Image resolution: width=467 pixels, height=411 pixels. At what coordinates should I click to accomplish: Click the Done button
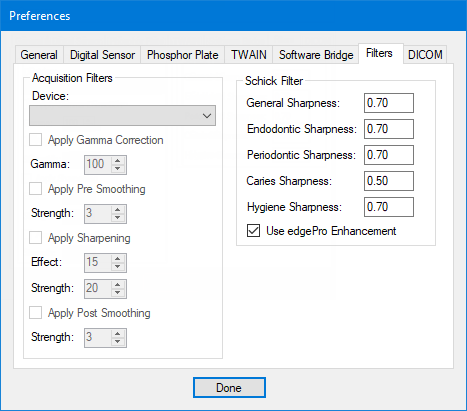pyautogui.click(x=229, y=388)
